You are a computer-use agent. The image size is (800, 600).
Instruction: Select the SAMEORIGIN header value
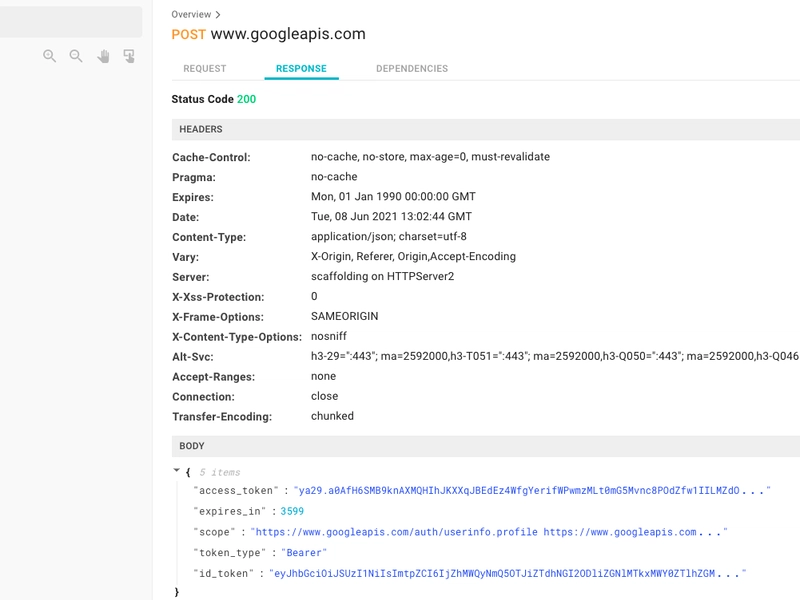pos(344,316)
